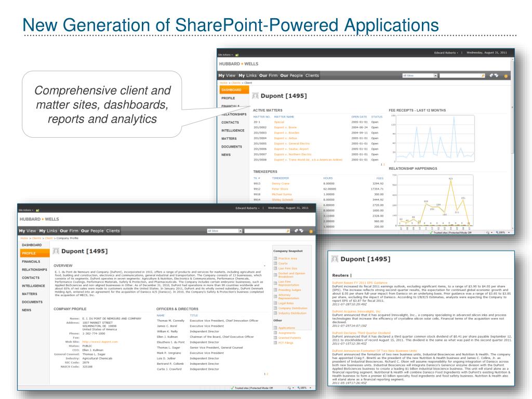
Task: Open the Edward Roberts user menu in the dashboard window
Action: click(x=446, y=52)
